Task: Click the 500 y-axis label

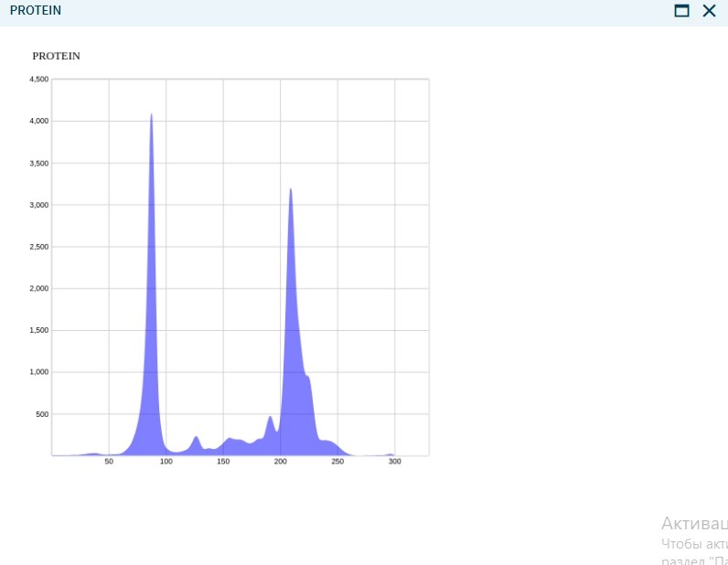Action: (42, 414)
